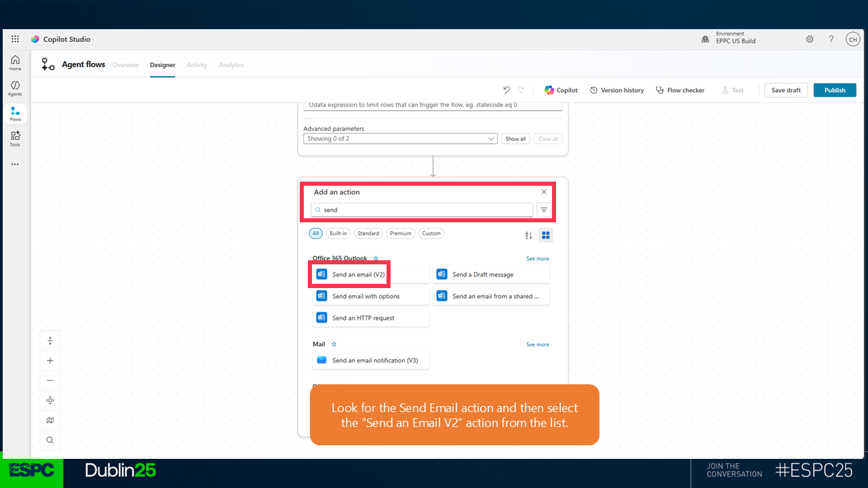Switch to the Overview tab
Screen dimensions: 868x488
[125, 65]
